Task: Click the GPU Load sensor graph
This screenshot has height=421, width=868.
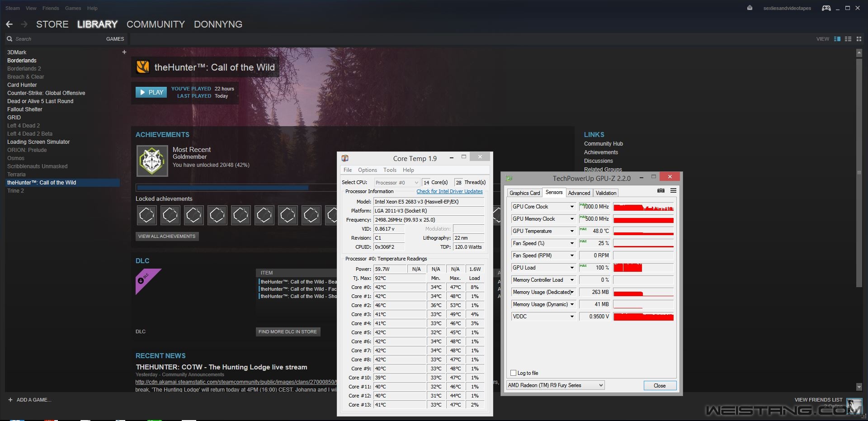Action: (643, 268)
